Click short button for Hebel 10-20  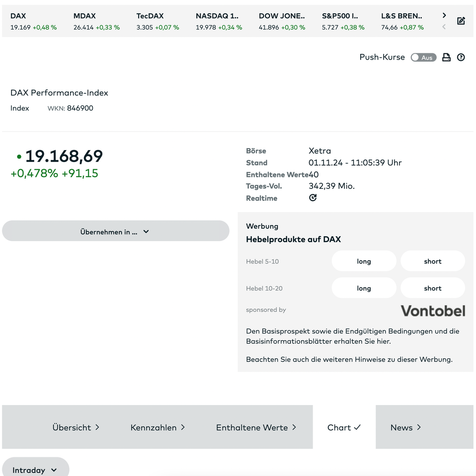point(432,288)
